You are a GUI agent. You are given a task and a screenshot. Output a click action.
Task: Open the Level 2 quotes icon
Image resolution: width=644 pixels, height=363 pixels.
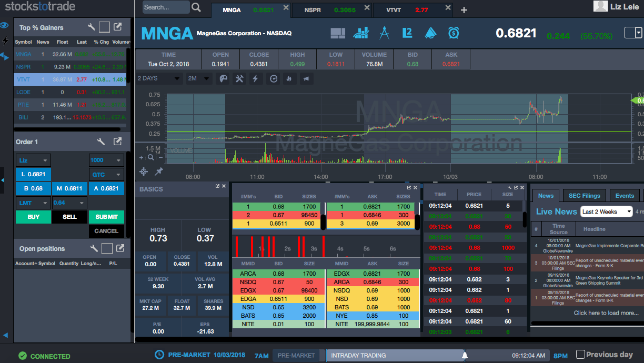(x=407, y=33)
